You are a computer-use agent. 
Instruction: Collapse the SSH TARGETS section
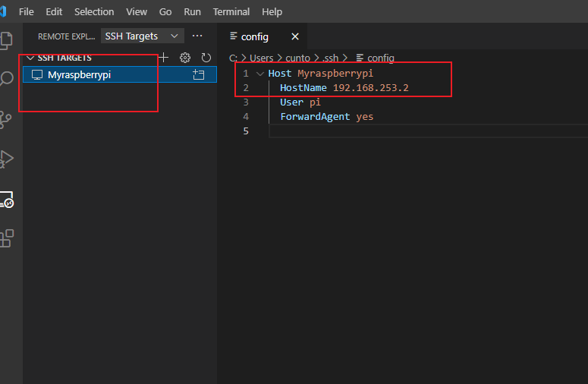coord(30,58)
